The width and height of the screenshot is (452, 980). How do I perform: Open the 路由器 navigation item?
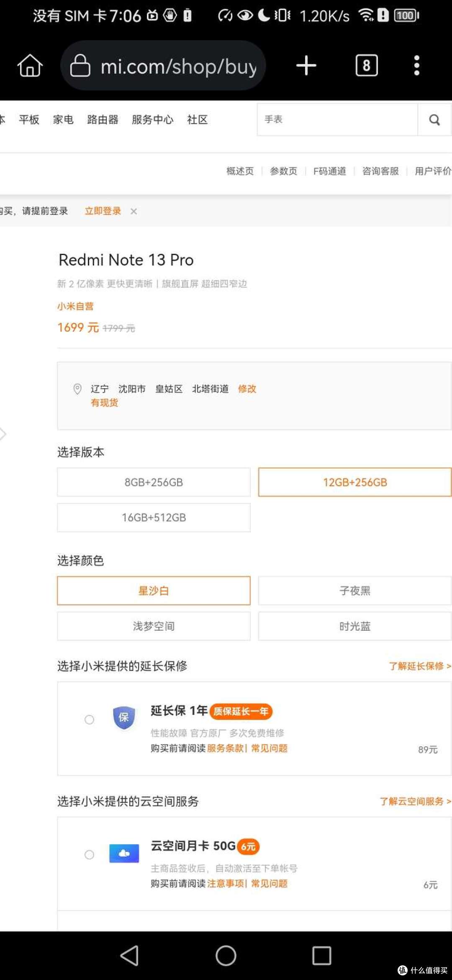coord(103,120)
